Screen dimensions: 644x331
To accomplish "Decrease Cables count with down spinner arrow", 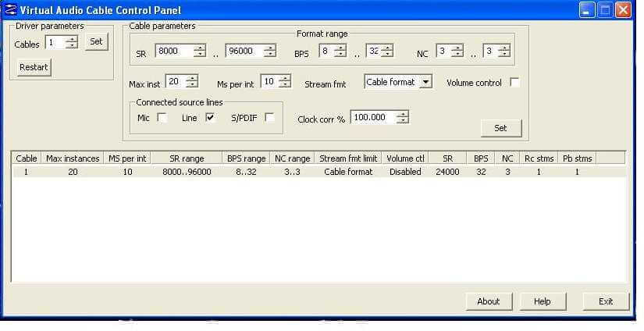I will (x=72, y=45).
